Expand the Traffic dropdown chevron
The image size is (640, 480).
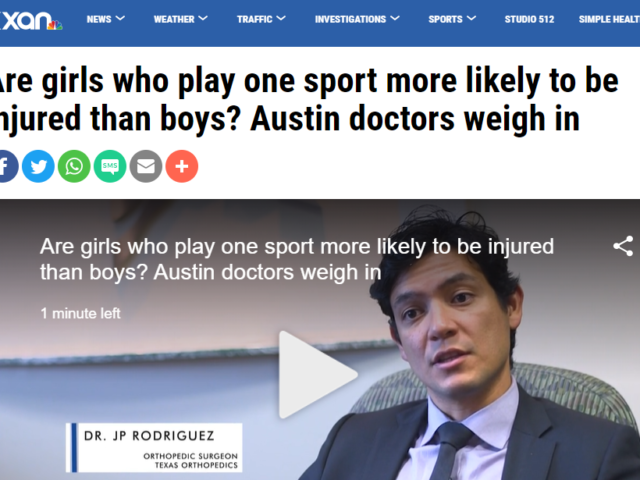coord(281,18)
